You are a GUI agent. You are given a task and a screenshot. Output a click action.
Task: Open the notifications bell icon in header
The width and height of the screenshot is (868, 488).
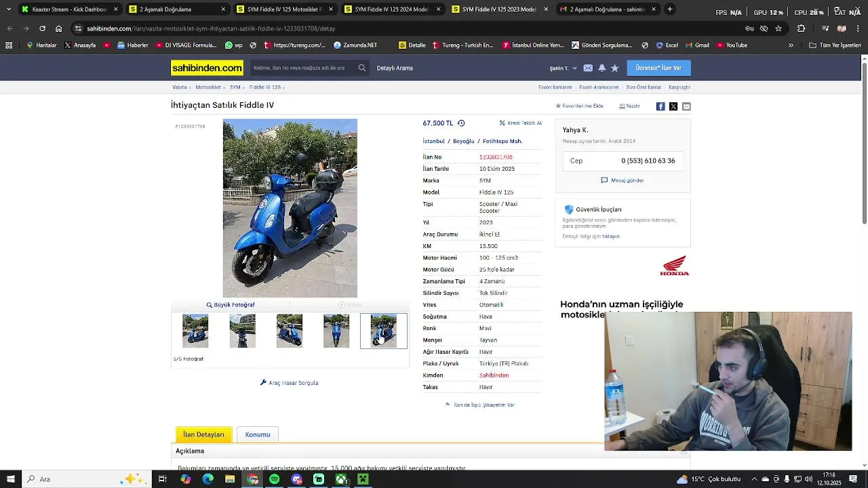tap(601, 68)
